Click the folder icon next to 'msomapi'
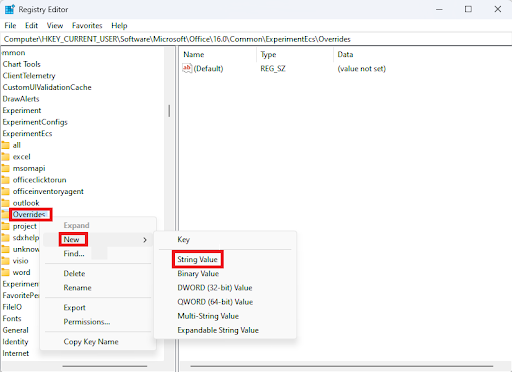 click(x=6, y=168)
